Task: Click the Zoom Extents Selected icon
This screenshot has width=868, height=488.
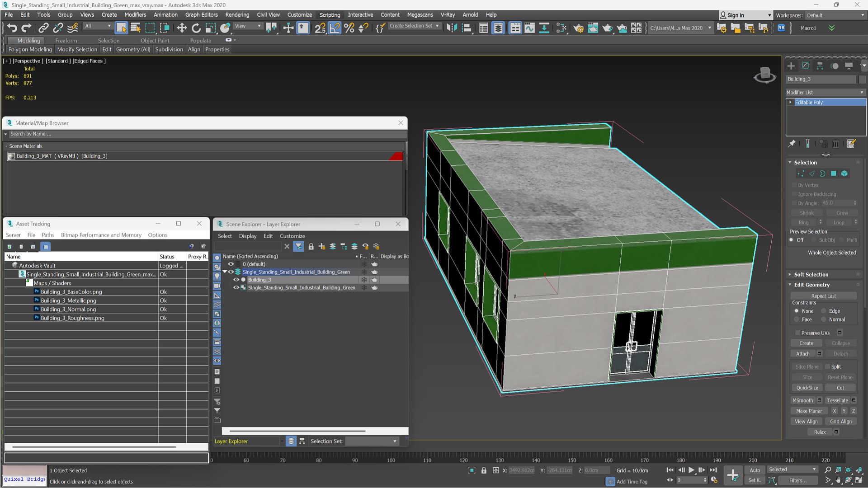Action: 848,470
